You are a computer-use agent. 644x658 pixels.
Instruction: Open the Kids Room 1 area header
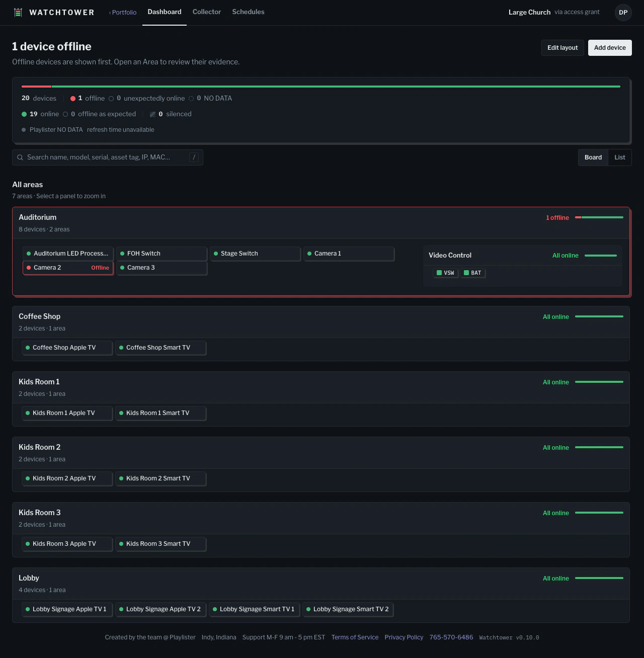pos(321,387)
